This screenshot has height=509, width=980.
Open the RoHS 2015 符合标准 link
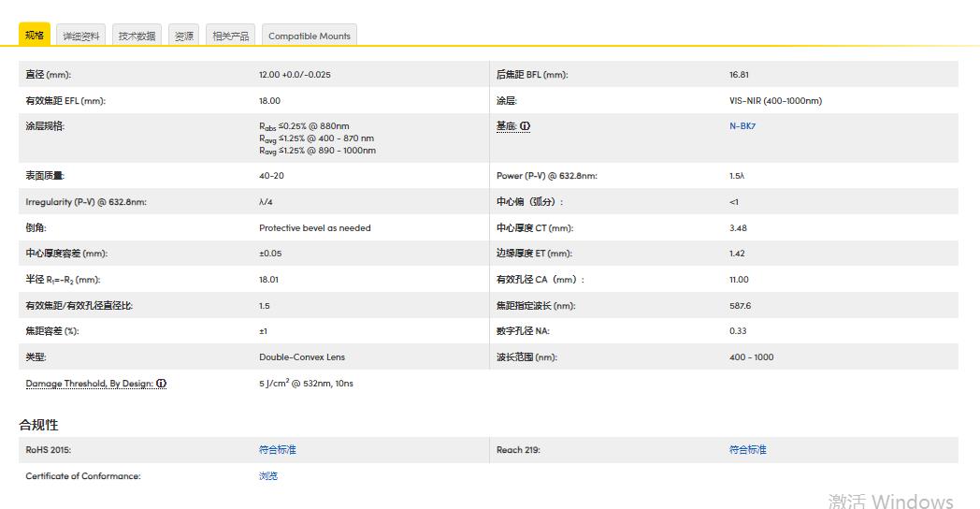click(x=278, y=450)
